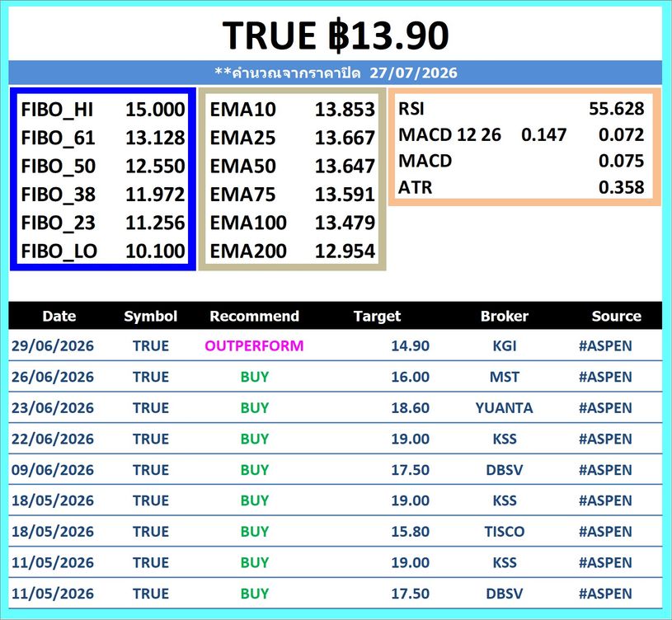Select #ASPEN source in the TISCO row
The width and height of the screenshot is (672, 620).
[x=605, y=531]
